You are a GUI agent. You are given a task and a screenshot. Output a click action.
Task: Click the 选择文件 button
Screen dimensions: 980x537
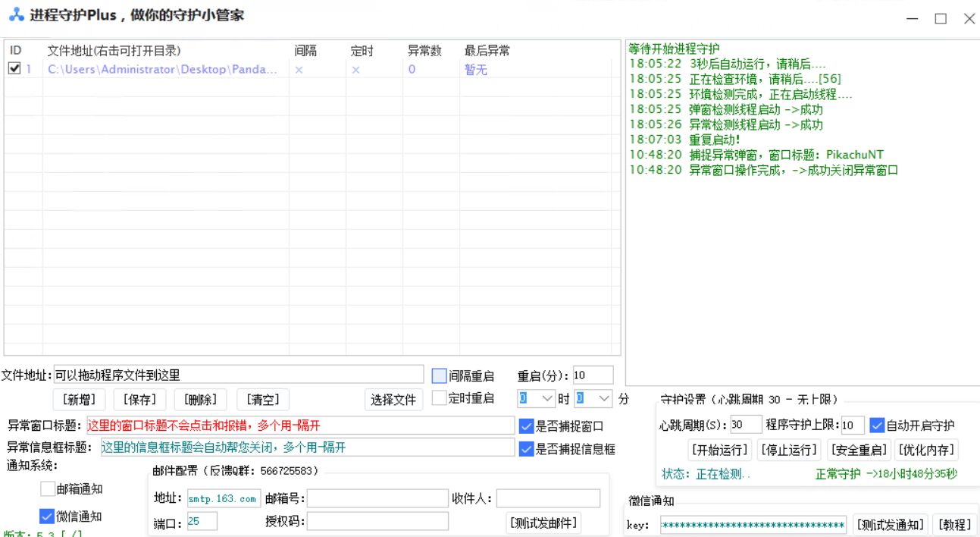pos(393,399)
